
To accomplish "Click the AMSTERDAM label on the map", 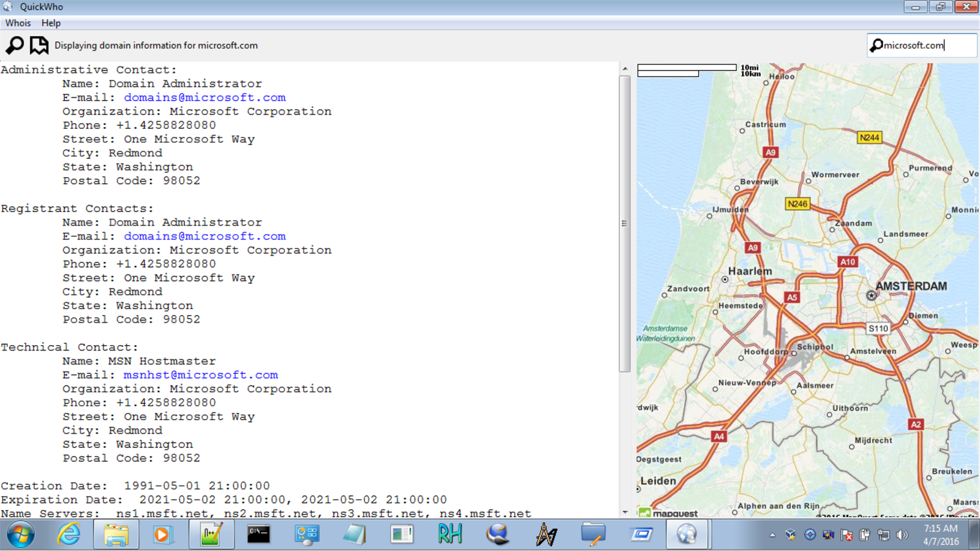I will pyautogui.click(x=911, y=286).
